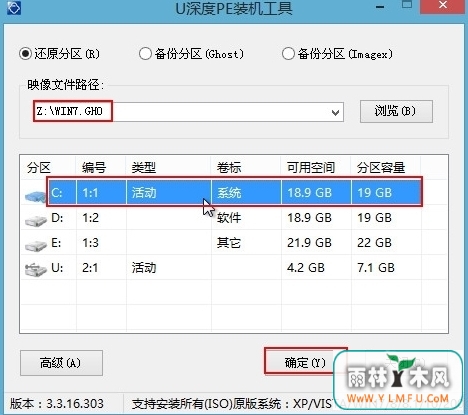
Task: Expand the image file path dropdown arrow
Action: pyautogui.click(x=336, y=113)
